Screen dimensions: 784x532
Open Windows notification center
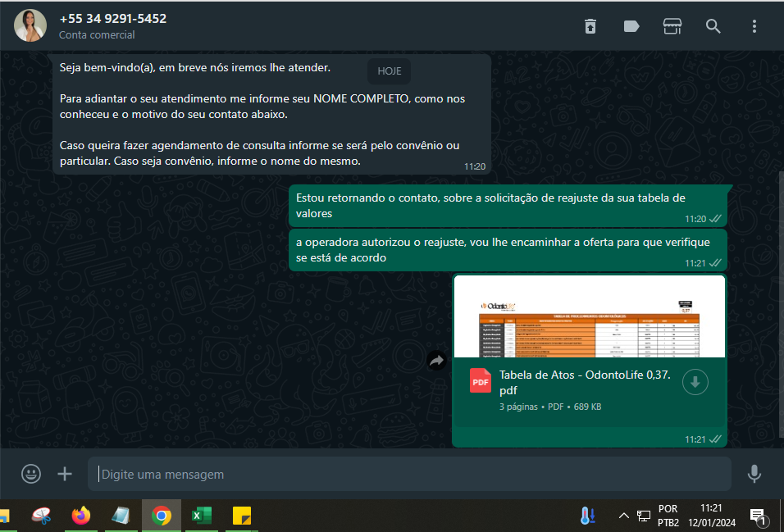758,516
